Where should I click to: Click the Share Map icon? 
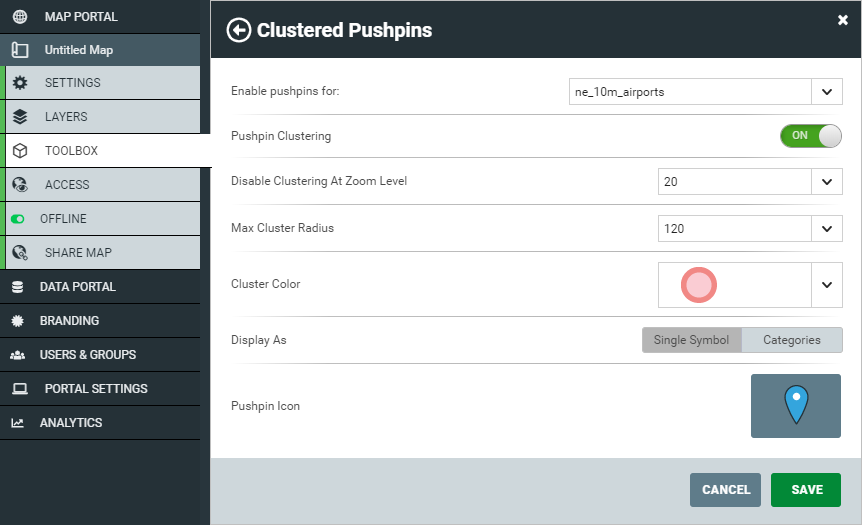20,252
